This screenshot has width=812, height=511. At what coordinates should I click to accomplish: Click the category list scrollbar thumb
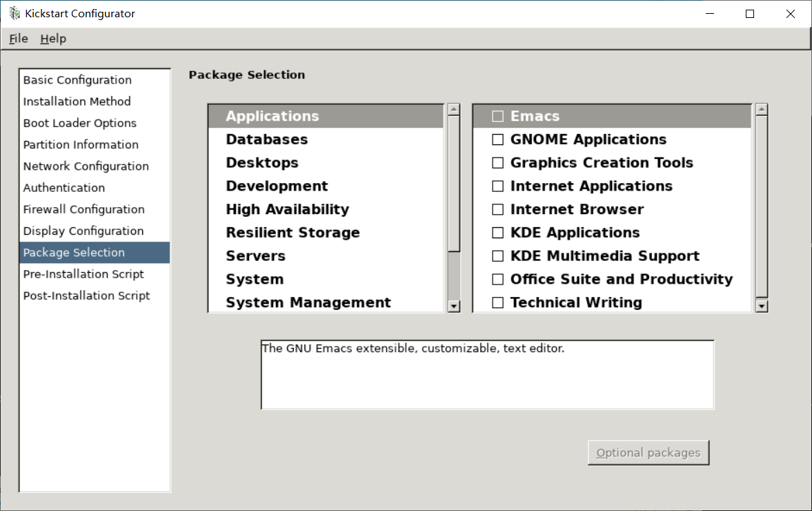pos(454,184)
